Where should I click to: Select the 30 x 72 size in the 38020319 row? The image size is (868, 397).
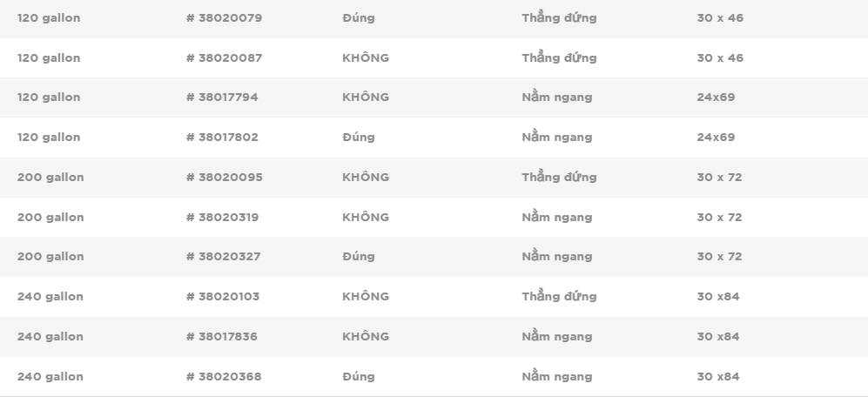click(x=719, y=217)
